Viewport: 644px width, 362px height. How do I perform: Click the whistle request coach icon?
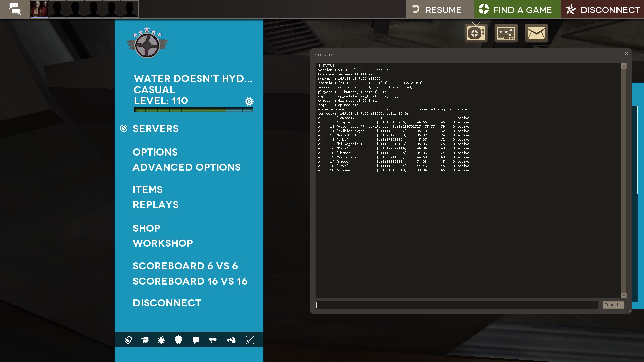[x=231, y=340]
